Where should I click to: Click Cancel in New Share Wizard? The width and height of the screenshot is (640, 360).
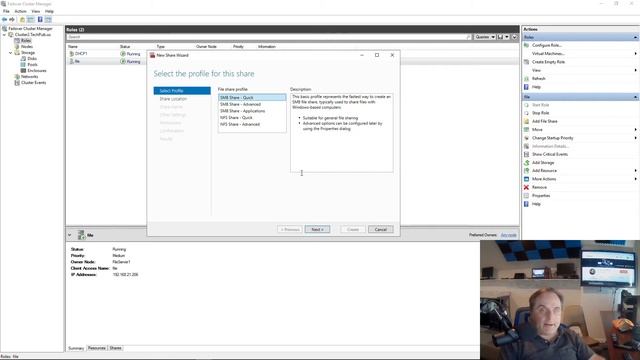click(x=380, y=229)
